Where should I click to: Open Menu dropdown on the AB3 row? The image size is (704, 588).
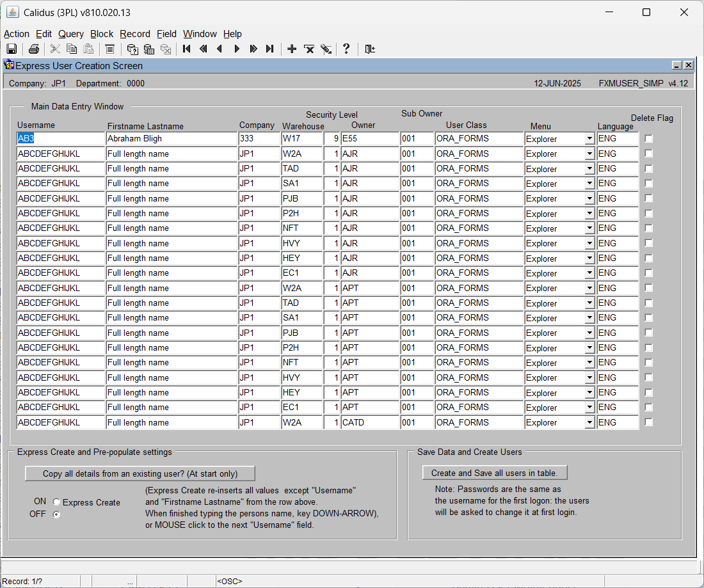(x=590, y=139)
